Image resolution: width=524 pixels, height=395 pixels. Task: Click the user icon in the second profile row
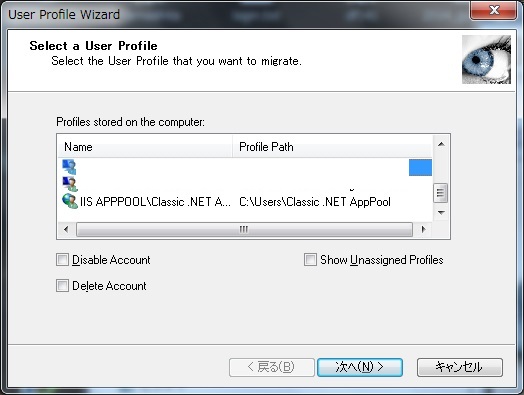point(70,184)
